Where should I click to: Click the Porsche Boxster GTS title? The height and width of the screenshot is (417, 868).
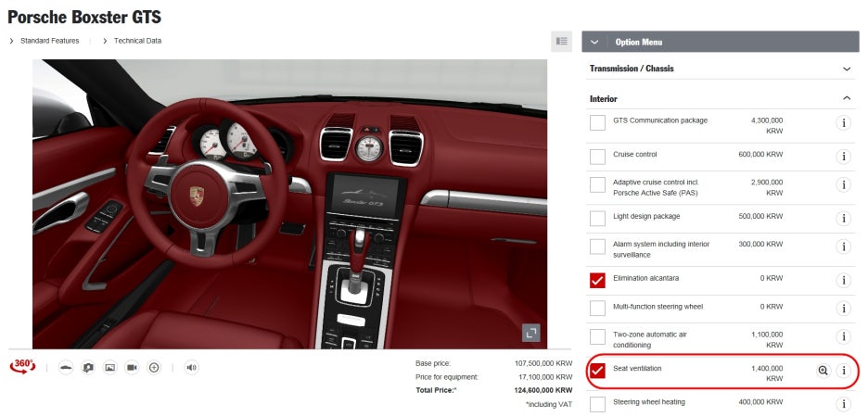point(84,18)
